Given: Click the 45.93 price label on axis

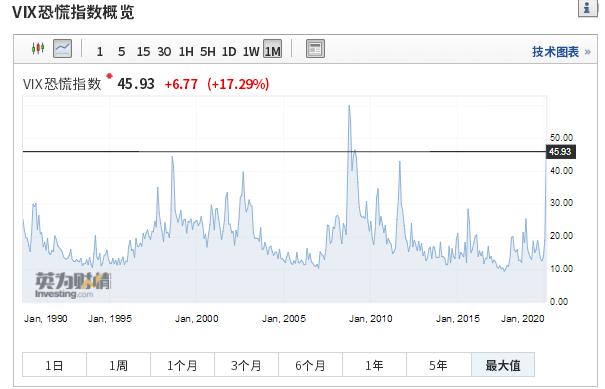Looking at the screenshot, I should pyautogui.click(x=561, y=152).
